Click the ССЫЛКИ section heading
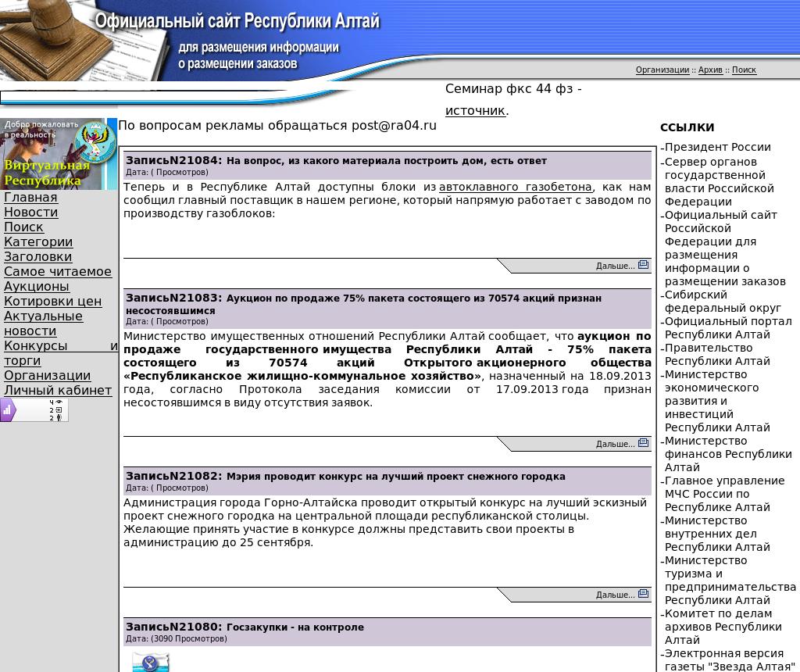 pos(687,127)
